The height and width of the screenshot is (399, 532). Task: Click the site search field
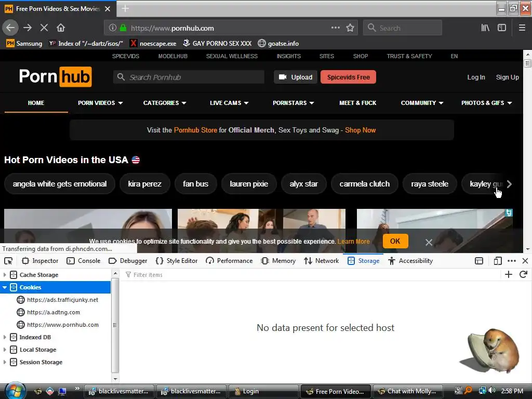[189, 77]
